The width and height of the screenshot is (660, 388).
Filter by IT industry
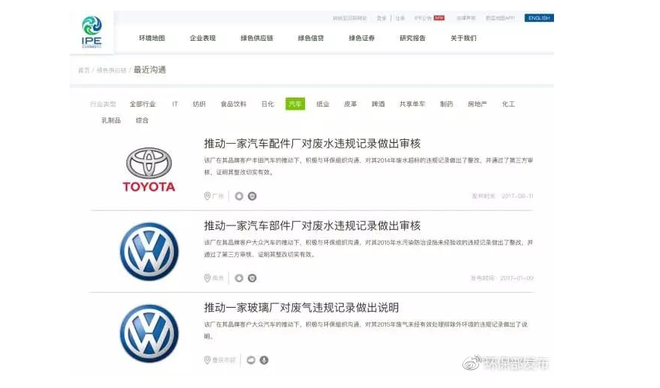tap(175, 104)
